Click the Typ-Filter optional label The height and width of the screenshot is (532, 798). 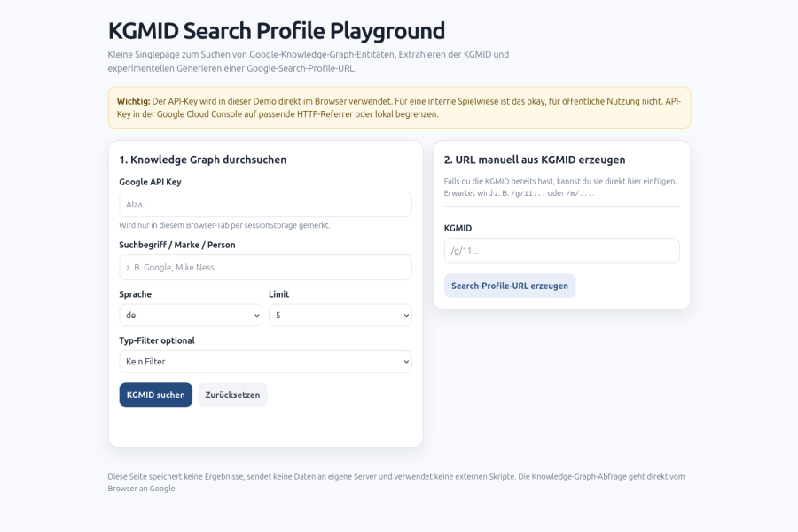point(157,340)
